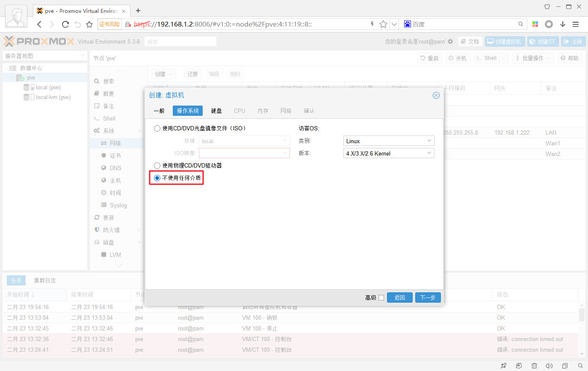Click the 返回 button
Image resolution: width=588 pixels, height=371 pixels.
click(x=400, y=297)
